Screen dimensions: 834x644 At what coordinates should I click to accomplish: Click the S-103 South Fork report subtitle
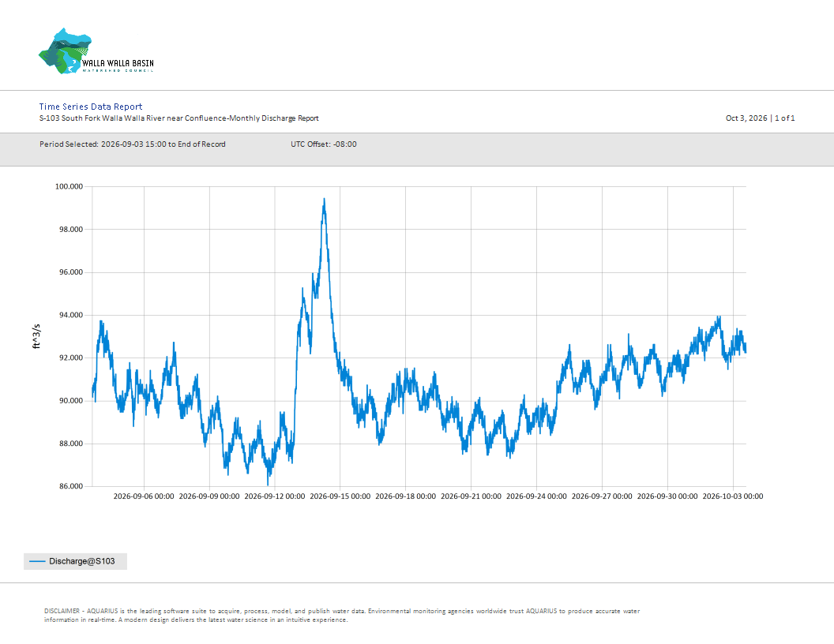[178, 118]
